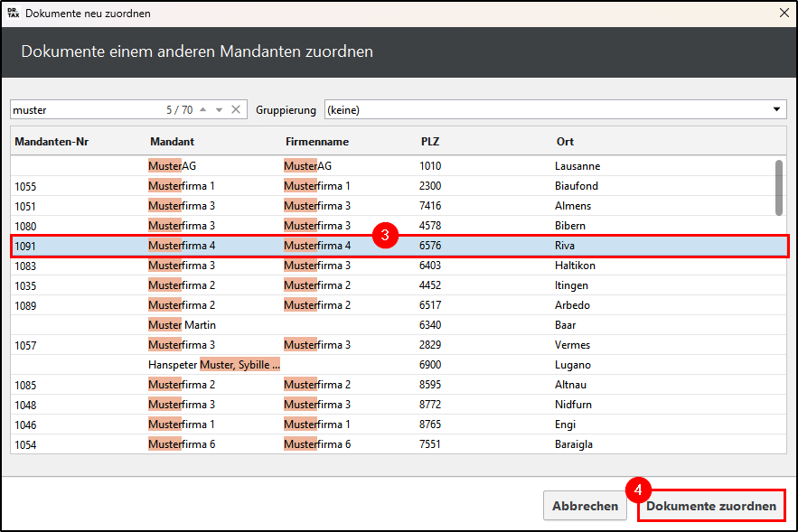Select the Muster Martin row in Baar

click(x=398, y=325)
